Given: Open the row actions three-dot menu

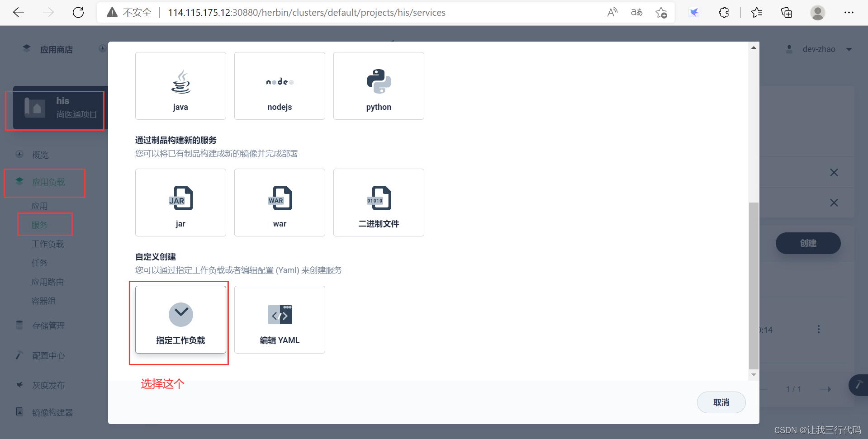Looking at the screenshot, I should click(x=818, y=330).
